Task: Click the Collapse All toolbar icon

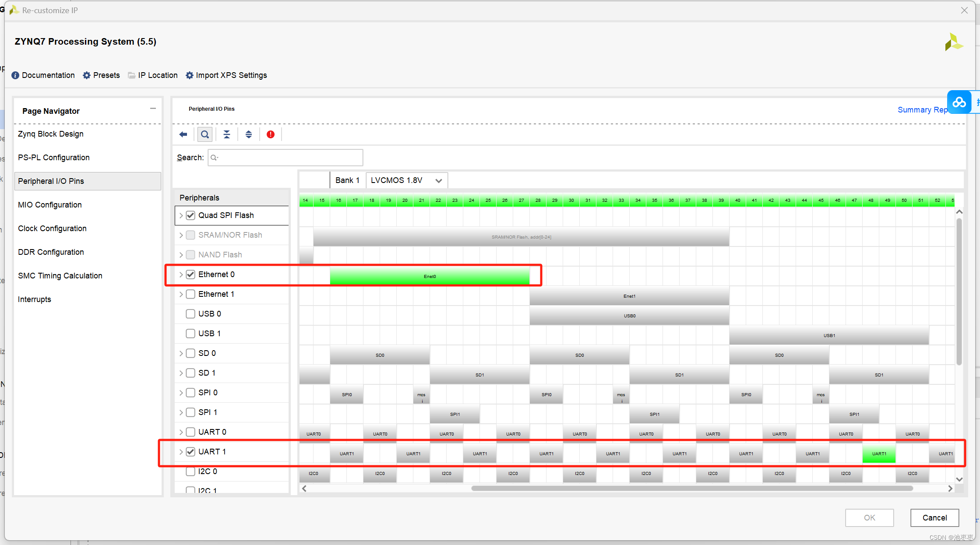Action: [x=226, y=134]
